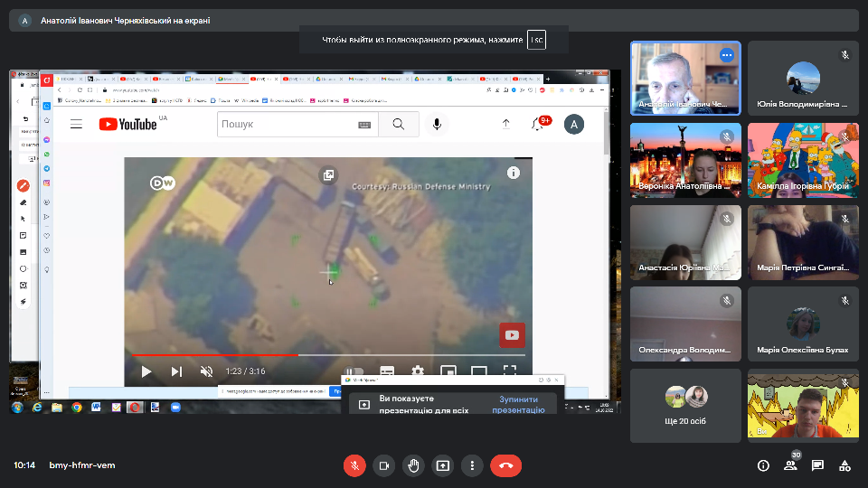Go back in Opera browser
Image resolution: width=868 pixels, height=488 pixels.
(60, 89)
